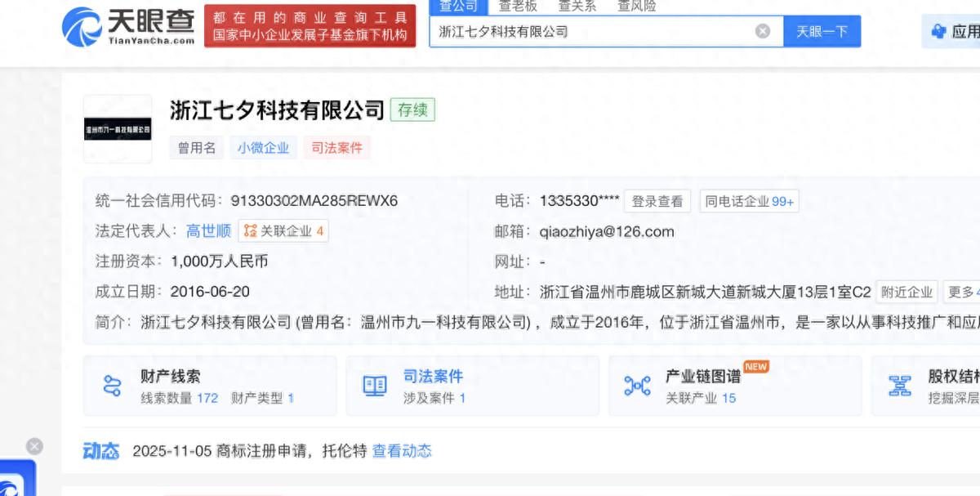The height and width of the screenshot is (496, 980).
Task: Click 同电话企业 99+ button
Action: (x=750, y=201)
